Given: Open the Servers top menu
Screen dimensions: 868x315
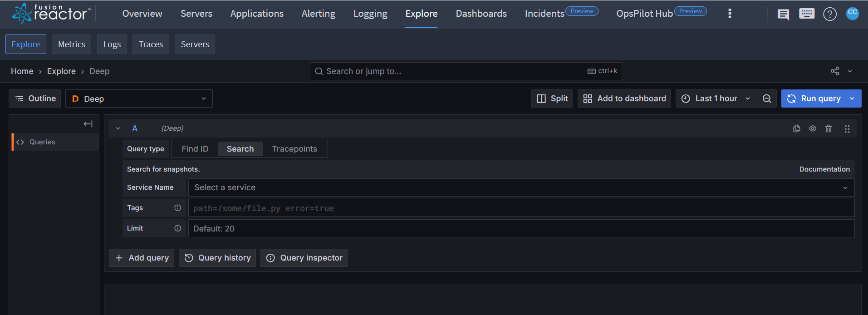Looking at the screenshot, I should [x=196, y=14].
